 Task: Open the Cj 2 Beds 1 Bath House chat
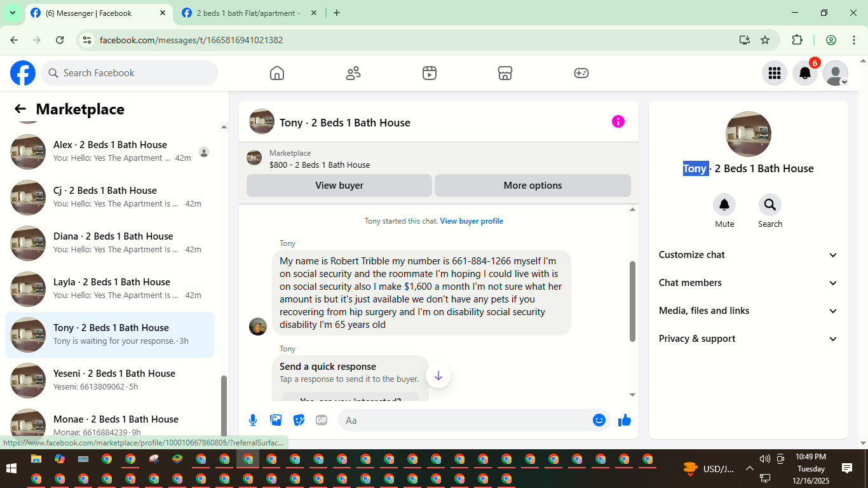(x=109, y=198)
